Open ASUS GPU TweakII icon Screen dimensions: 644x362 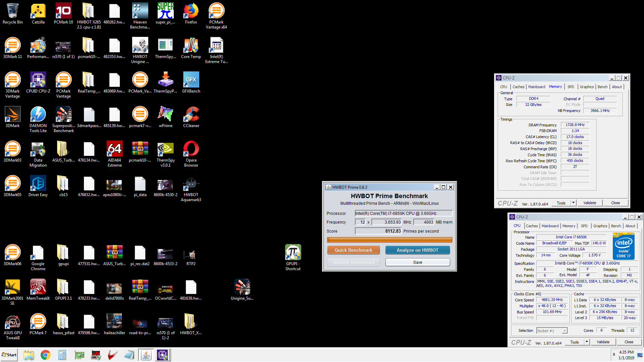12,327
